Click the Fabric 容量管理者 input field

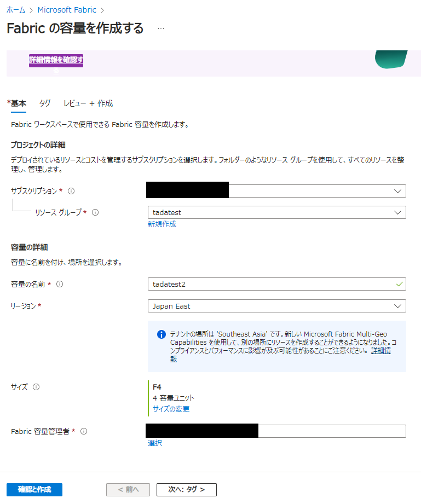[x=276, y=431]
